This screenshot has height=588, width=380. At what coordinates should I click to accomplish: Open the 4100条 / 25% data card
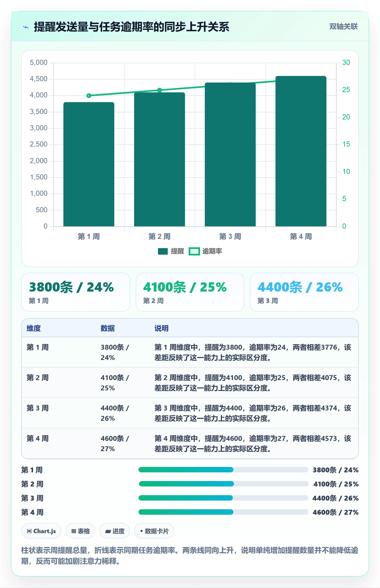(x=190, y=292)
